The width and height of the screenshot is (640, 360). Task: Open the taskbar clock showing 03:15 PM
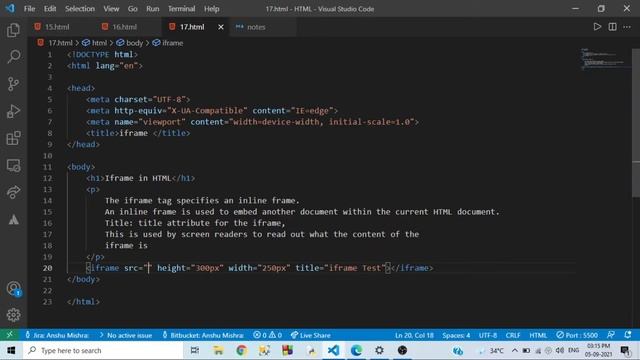coord(598,351)
